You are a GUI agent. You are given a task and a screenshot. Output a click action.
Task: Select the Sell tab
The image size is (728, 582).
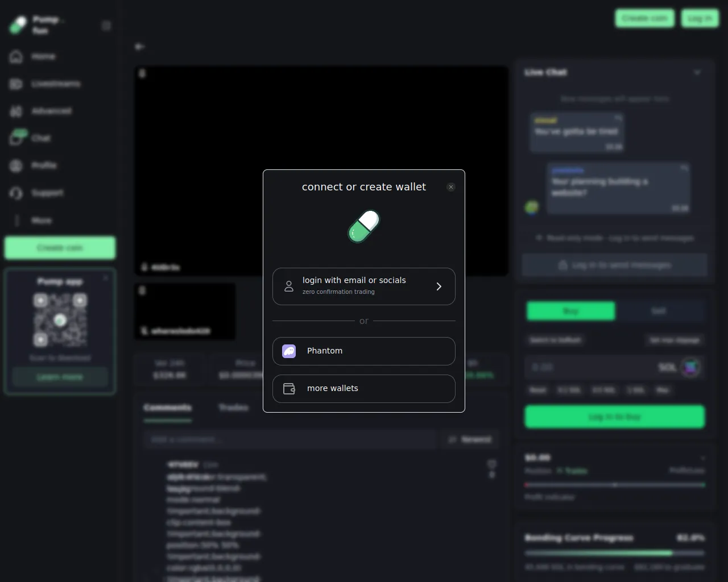point(659,311)
